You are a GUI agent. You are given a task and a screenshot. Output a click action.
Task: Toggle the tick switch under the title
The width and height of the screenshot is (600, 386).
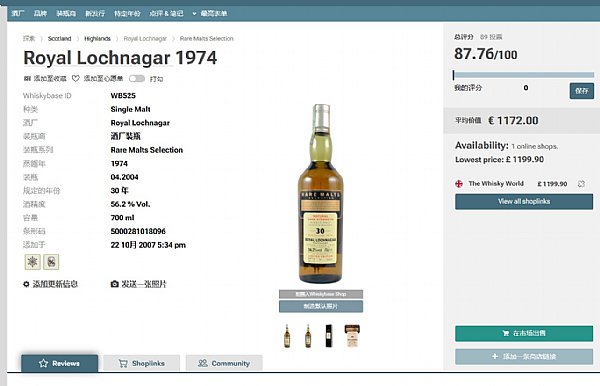click(x=137, y=78)
